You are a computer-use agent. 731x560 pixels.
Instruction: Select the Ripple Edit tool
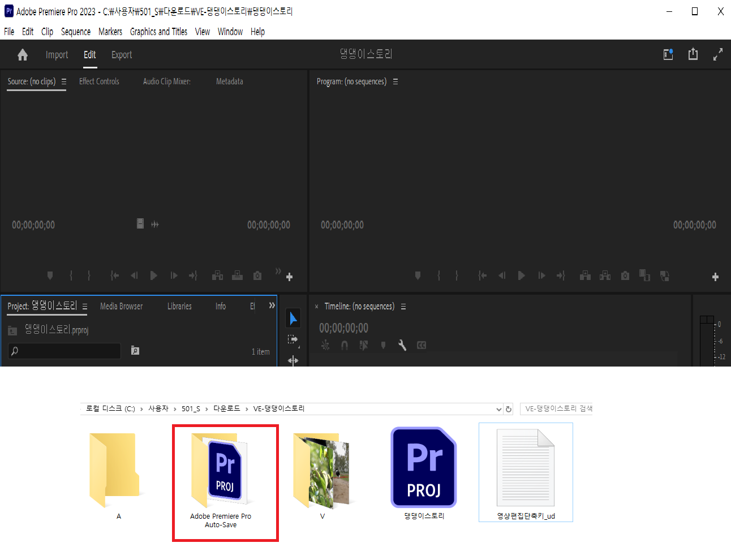pyautogui.click(x=293, y=360)
